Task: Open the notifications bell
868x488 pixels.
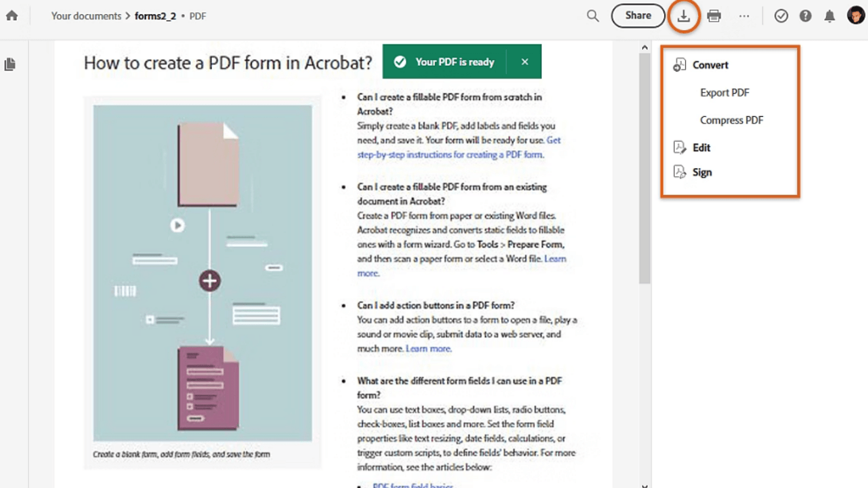Action: point(829,16)
